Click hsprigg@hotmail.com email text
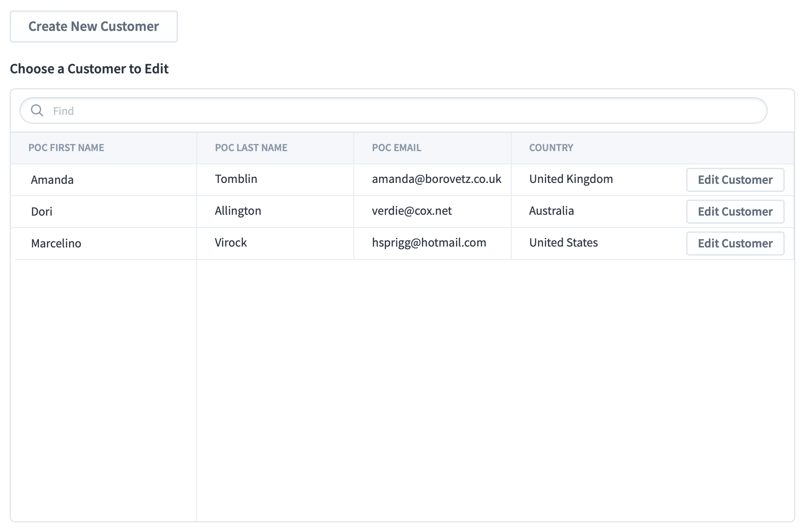Screen dimensions: 804x532 (x=428, y=243)
